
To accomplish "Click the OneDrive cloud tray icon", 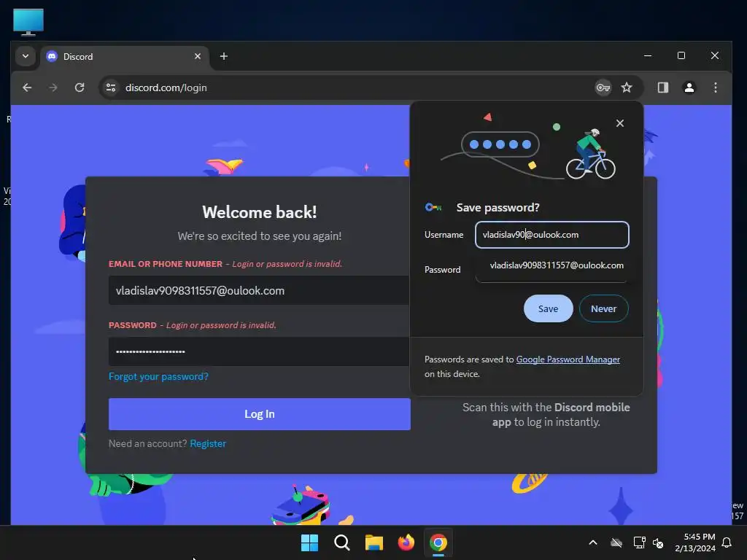I will coord(616,542).
